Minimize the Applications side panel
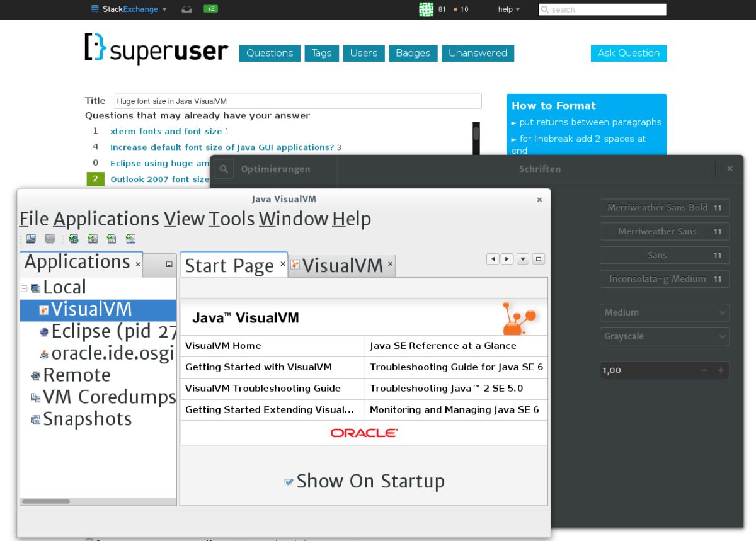 [x=169, y=265]
